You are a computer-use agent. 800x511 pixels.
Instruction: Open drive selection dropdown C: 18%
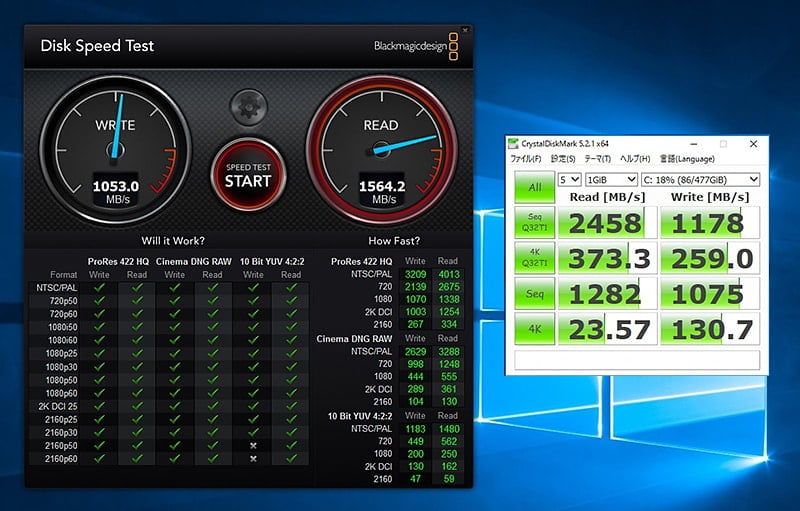tap(701, 180)
